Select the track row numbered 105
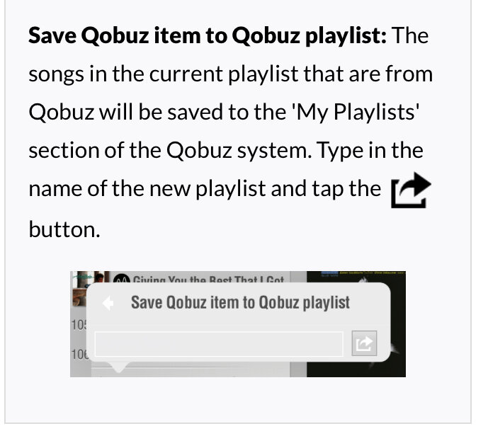The width and height of the screenshot is (488, 448). tap(79, 325)
